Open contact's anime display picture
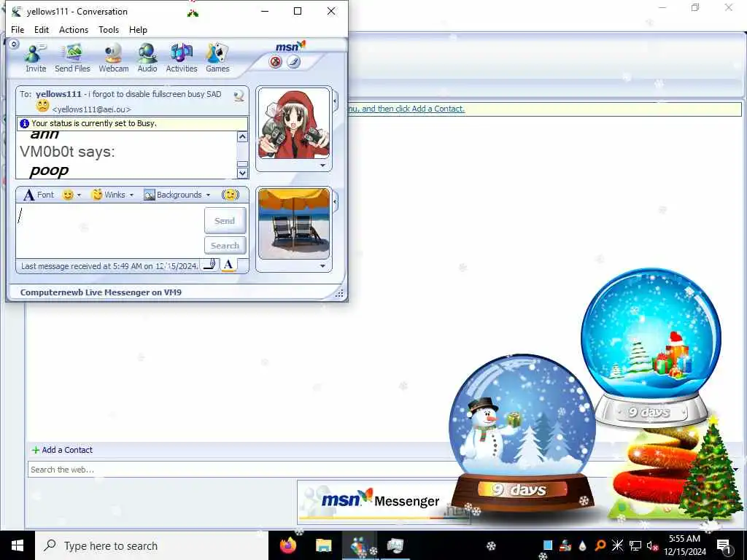 (293, 123)
